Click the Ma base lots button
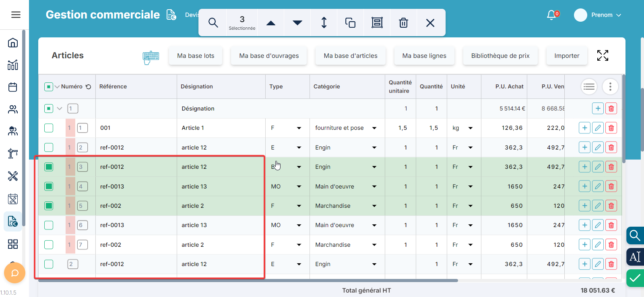 click(196, 56)
